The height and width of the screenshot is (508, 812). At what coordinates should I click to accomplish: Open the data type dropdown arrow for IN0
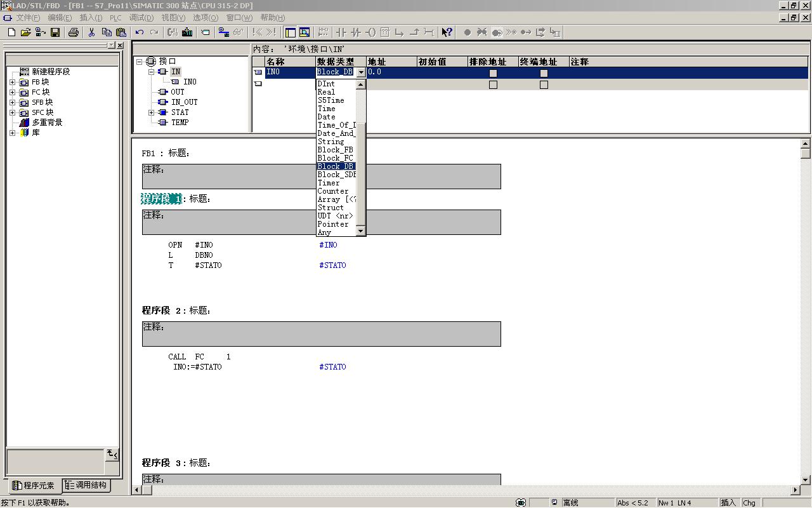(x=360, y=72)
